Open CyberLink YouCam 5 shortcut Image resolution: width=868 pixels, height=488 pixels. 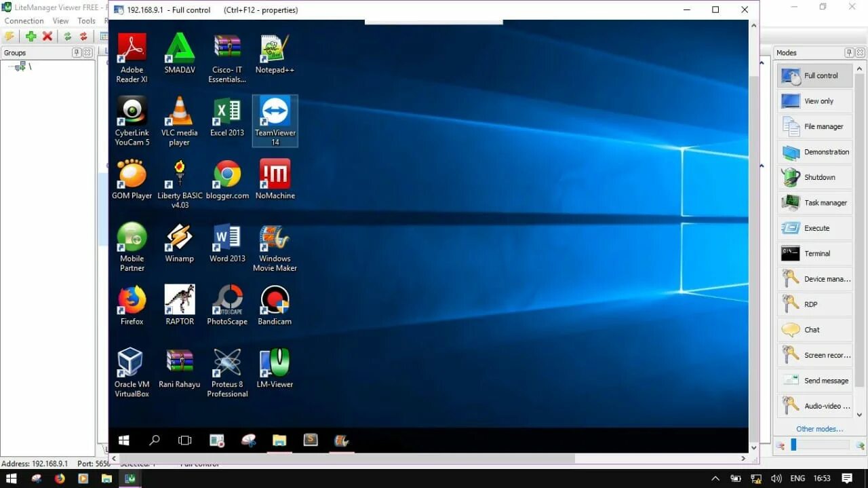point(132,121)
